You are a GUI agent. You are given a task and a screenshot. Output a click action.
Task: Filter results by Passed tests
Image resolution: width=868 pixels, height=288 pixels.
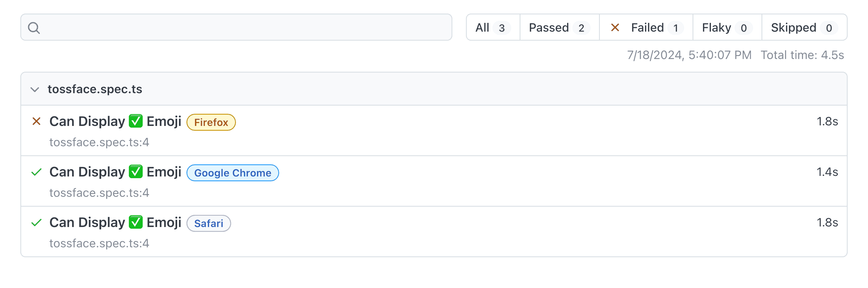(x=559, y=28)
